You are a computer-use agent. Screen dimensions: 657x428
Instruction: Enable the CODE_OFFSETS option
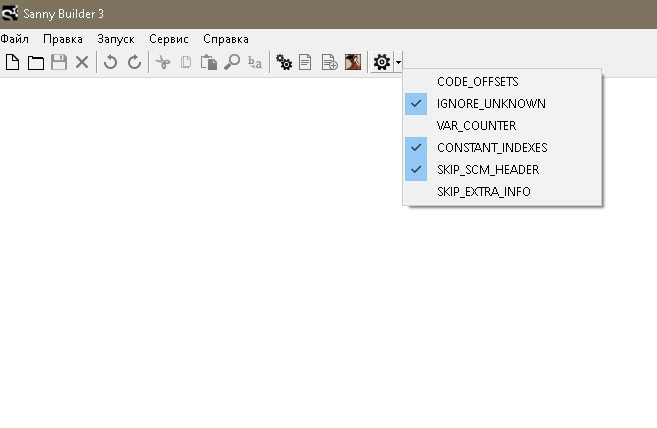(x=478, y=82)
